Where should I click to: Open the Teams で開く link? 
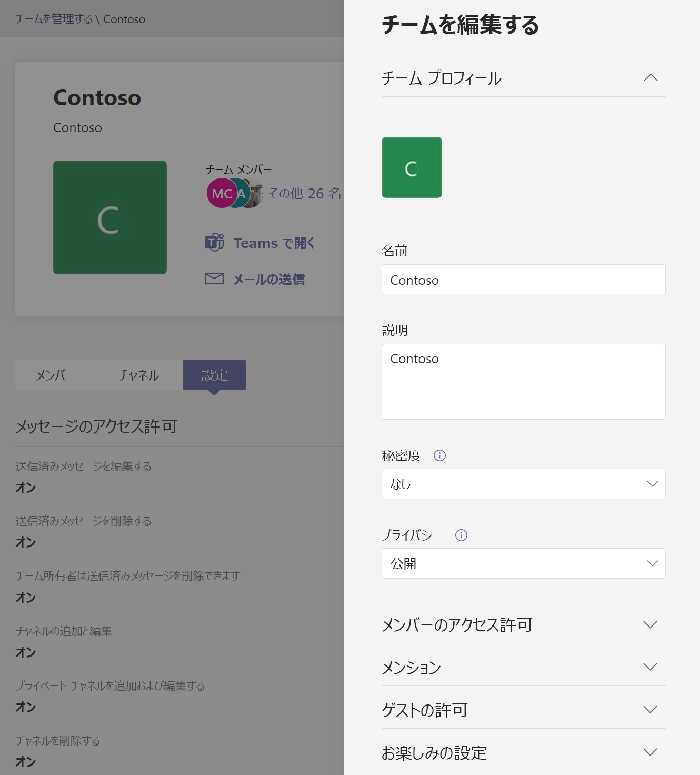click(x=274, y=243)
